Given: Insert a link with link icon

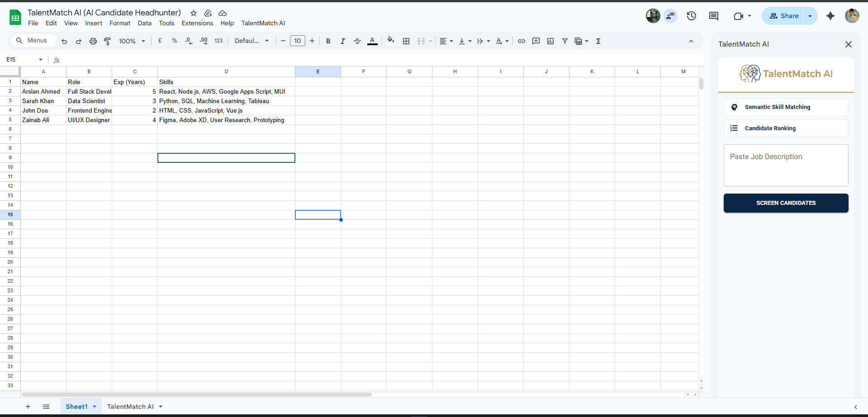Looking at the screenshot, I should click(522, 41).
